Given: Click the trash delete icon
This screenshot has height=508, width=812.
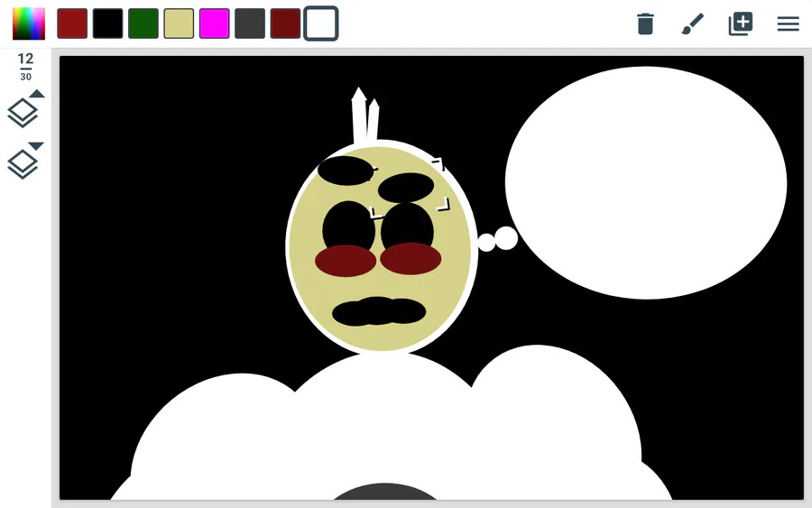Looking at the screenshot, I should (x=645, y=23).
